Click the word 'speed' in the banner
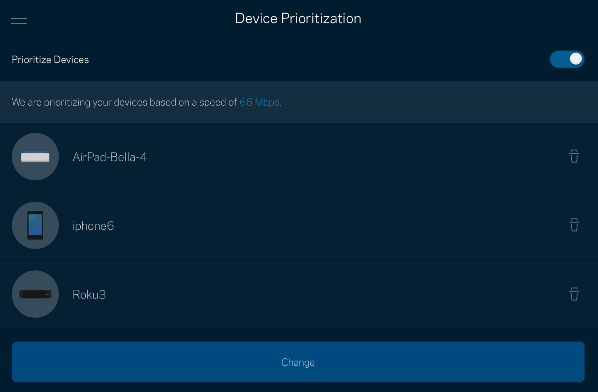598x392 pixels. coord(213,103)
